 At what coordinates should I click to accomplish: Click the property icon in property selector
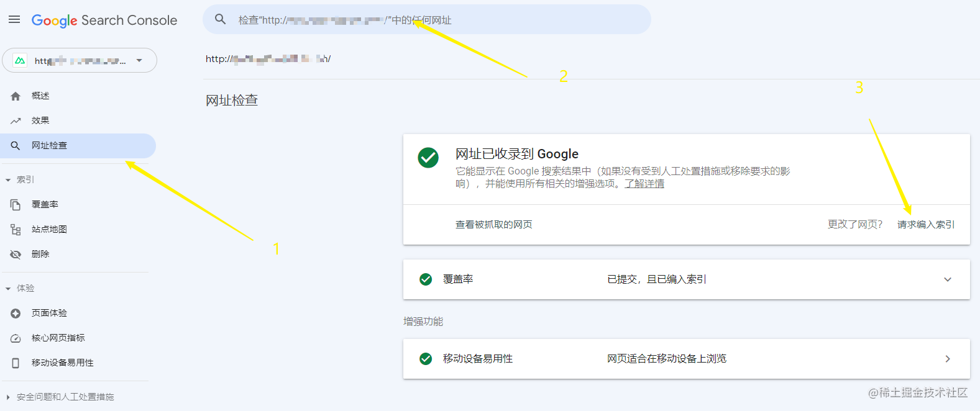[20, 60]
